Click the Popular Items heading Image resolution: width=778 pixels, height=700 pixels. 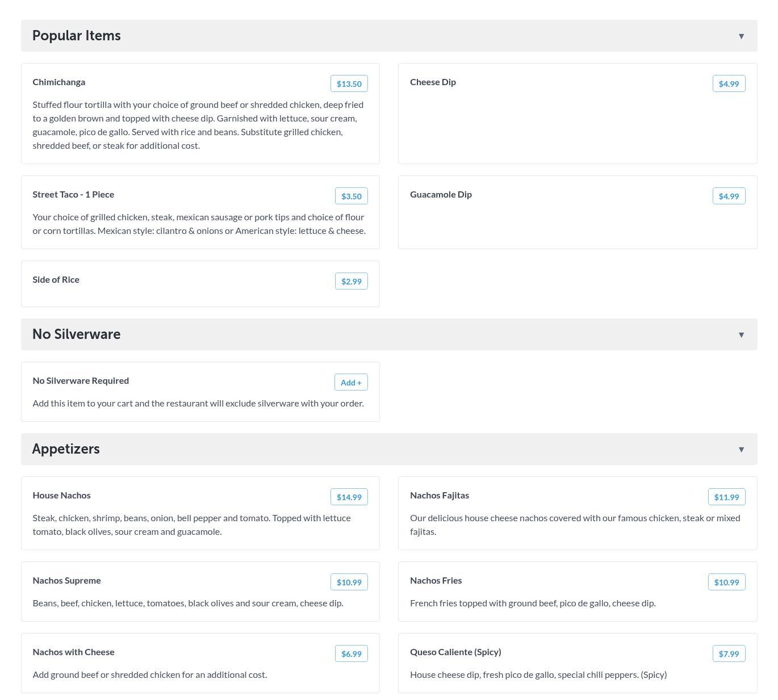click(x=77, y=36)
